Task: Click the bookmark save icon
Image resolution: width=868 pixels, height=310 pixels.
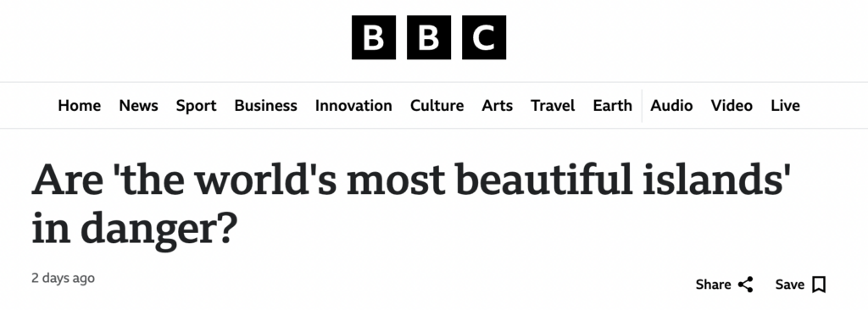Action: coord(819,285)
